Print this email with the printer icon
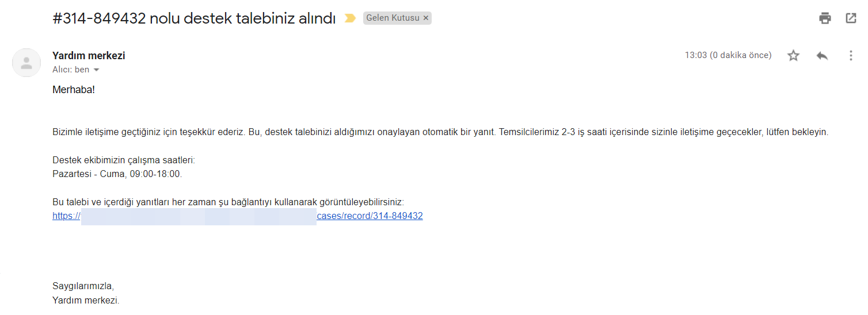 pos(825,18)
